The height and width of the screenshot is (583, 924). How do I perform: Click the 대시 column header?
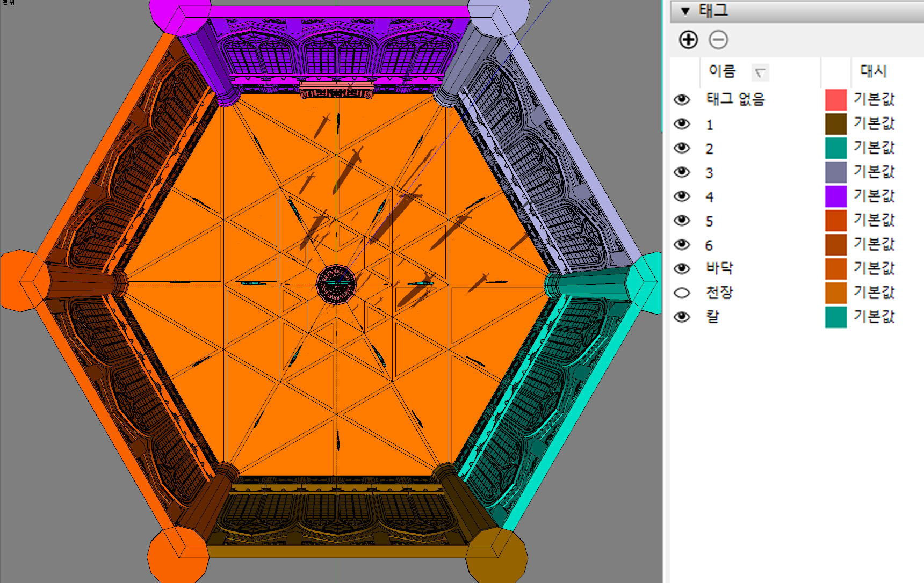pyautogui.click(x=873, y=71)
